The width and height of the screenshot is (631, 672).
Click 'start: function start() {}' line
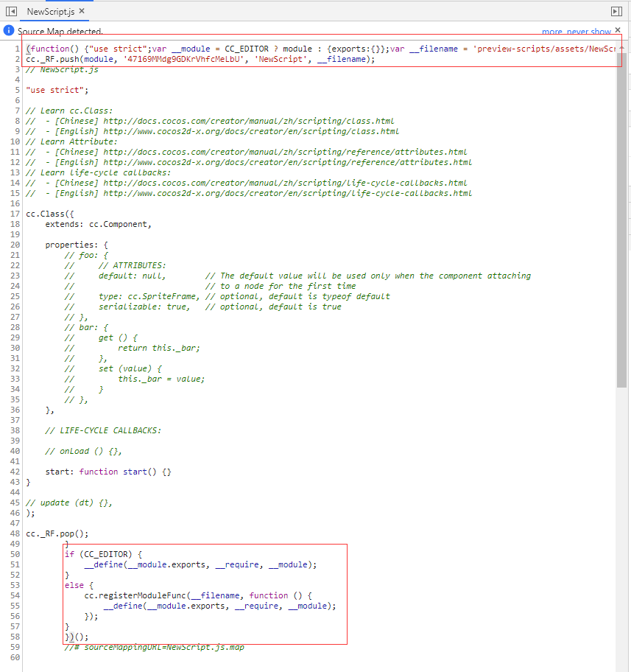[108, 472]
